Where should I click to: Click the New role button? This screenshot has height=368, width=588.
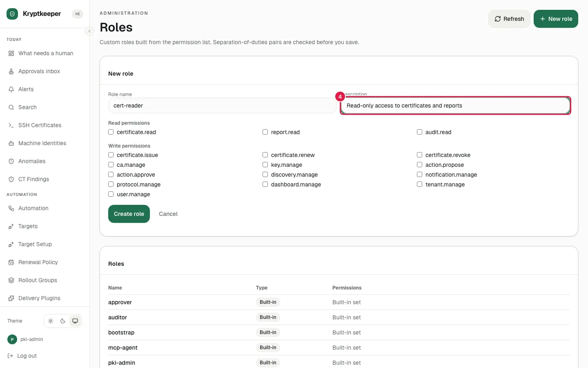click(556, 19)
